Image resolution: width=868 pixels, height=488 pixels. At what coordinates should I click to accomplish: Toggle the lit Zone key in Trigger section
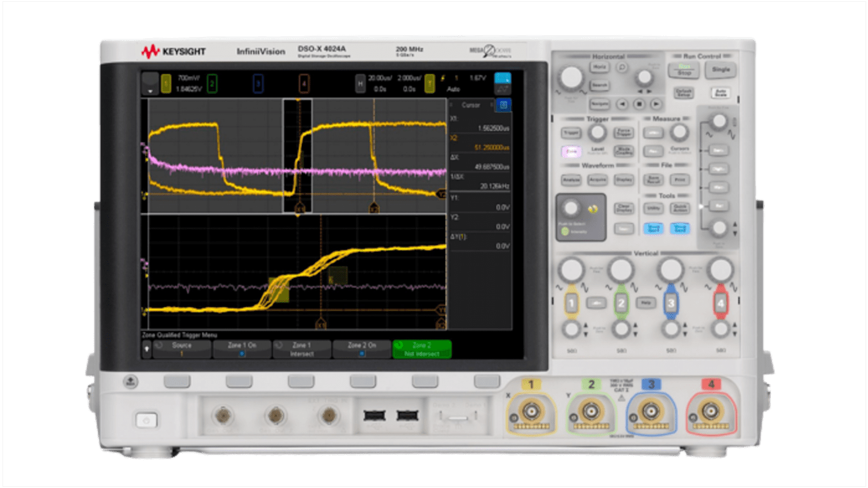[572, 152]
